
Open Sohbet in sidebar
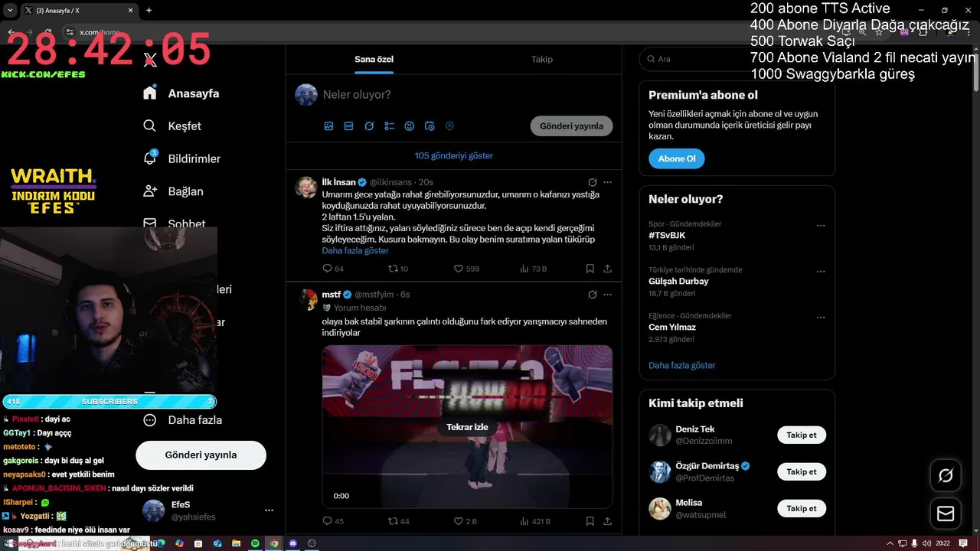tap(175, 223)
